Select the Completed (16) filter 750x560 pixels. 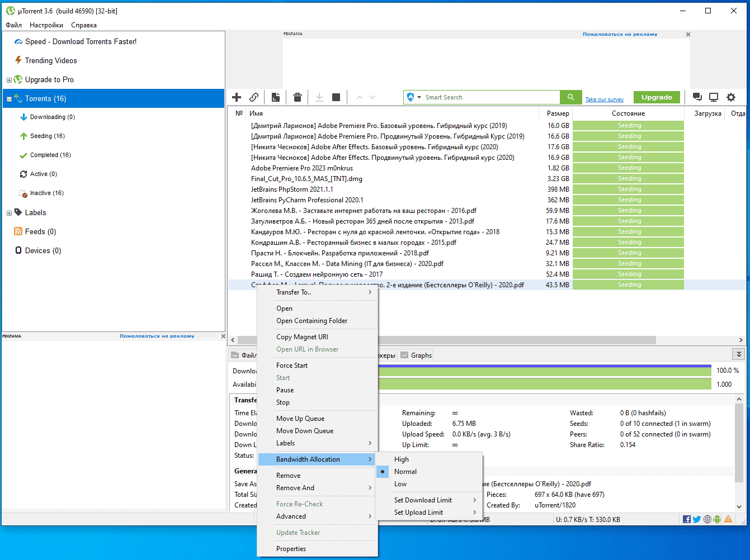[x=50, y=155]
